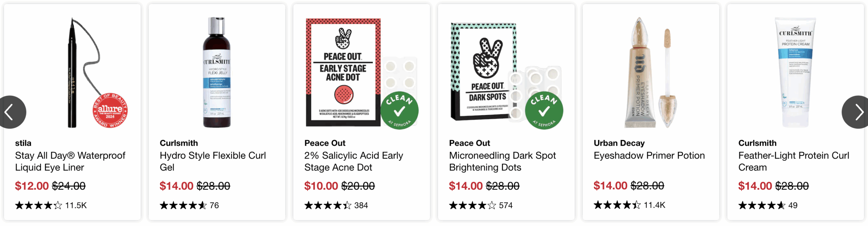868x226 pixels.
Task: Open Feather-Light Protein Curl Cream link
Action: tap(793, 161)
